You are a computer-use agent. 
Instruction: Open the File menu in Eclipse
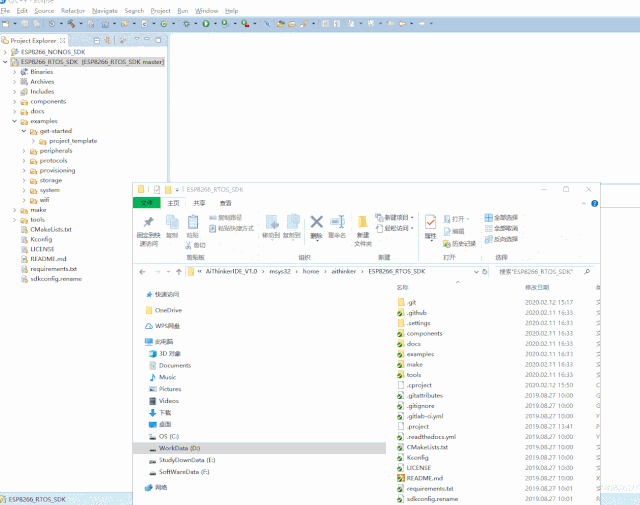5,11
